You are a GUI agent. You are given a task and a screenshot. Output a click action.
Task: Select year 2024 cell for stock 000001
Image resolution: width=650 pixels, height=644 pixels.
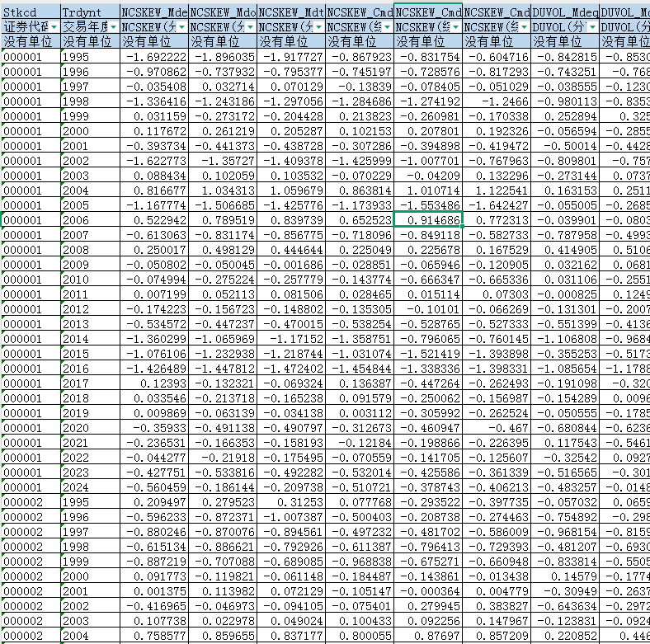pos(90,487)
